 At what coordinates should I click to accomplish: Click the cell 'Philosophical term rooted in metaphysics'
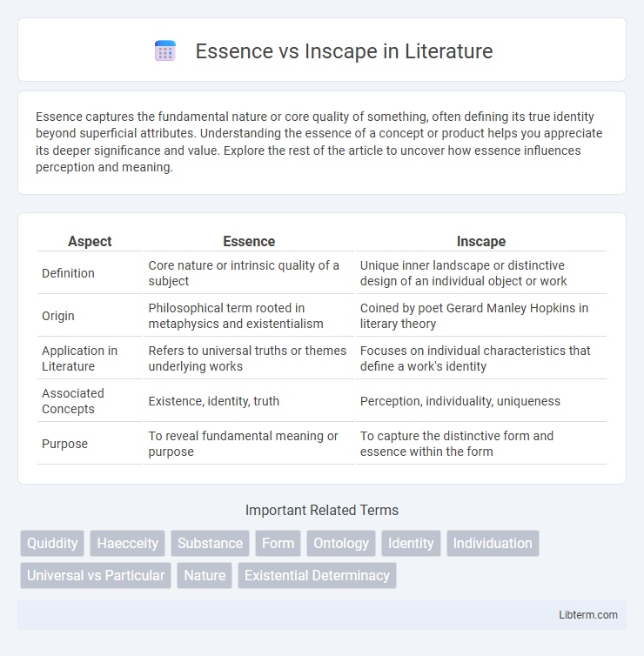point(249,316)
